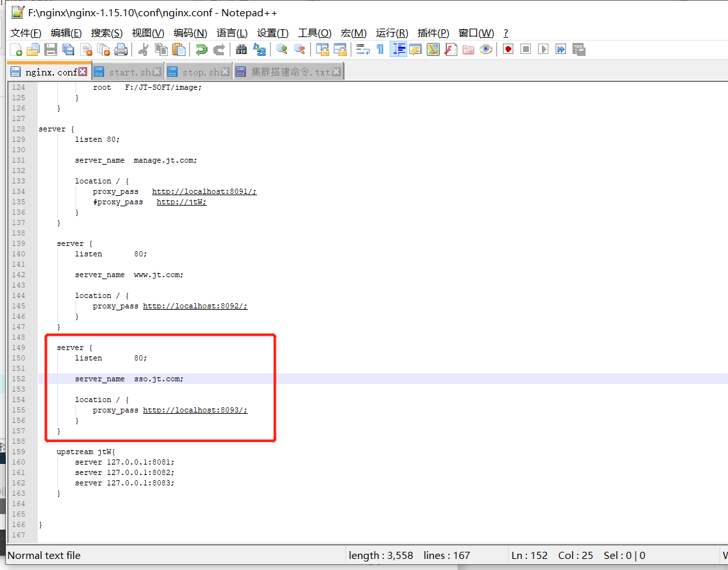Open the 搜索(S) menu
The width and height of the screenshot is (728, 570).
(107, 33)
